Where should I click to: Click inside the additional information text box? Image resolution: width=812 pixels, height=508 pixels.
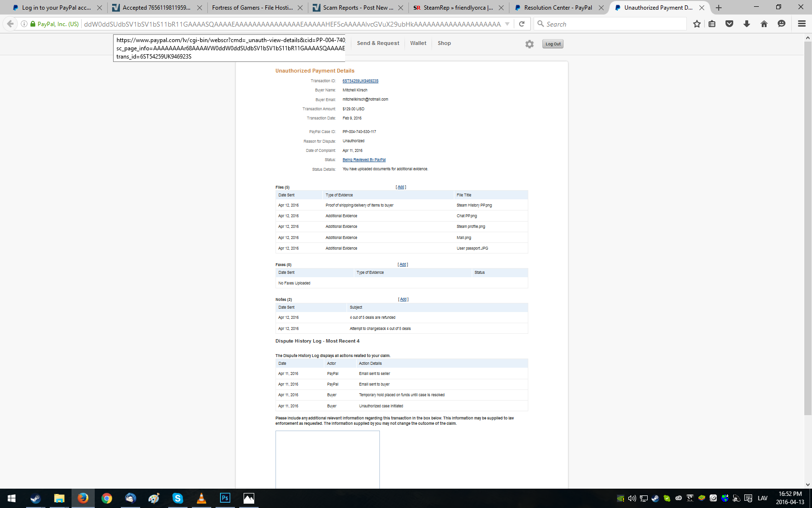[x=327, y=459]
